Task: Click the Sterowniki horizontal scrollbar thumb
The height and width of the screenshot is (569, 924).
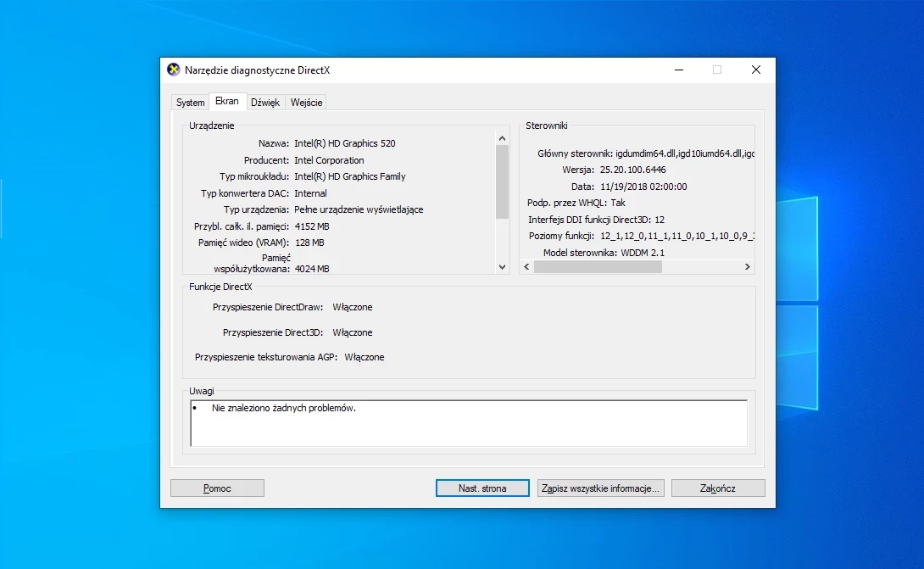Action: tap(598, 266)
